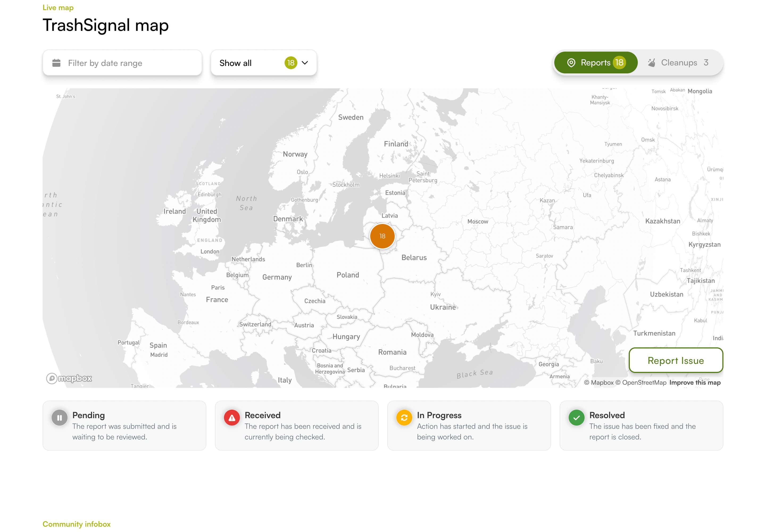Click the Latvia label on map

390,216
